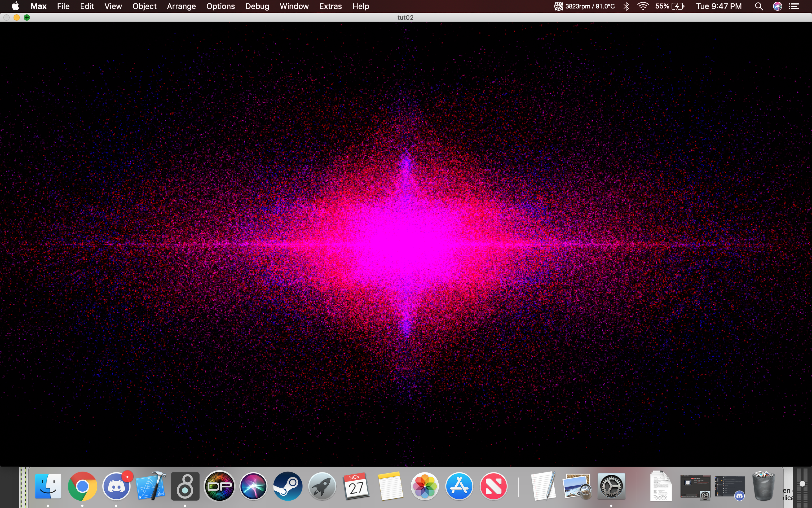812x508 pixels.
Task: Open the Extras menu
Action: 330,6
